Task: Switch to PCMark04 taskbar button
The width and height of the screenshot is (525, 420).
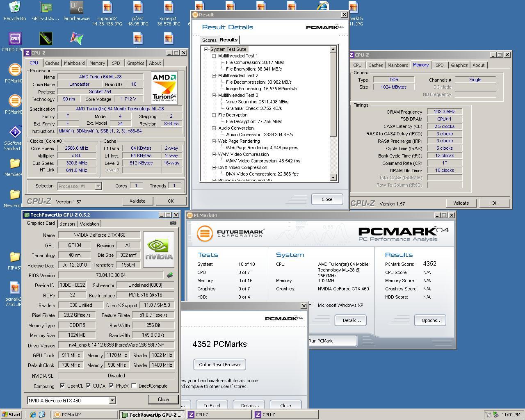Action: coord(85,415)
